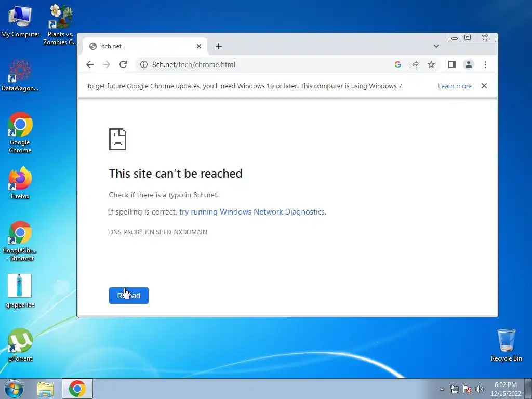
Task: Share this page icon
Action: (x=415, y=64)
